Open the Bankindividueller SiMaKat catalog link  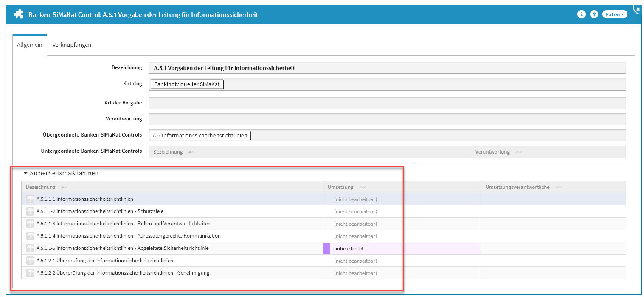[x=187, y=84]
